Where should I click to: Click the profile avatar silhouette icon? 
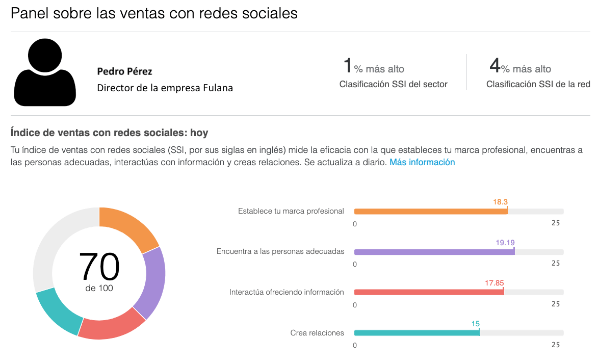45,72
